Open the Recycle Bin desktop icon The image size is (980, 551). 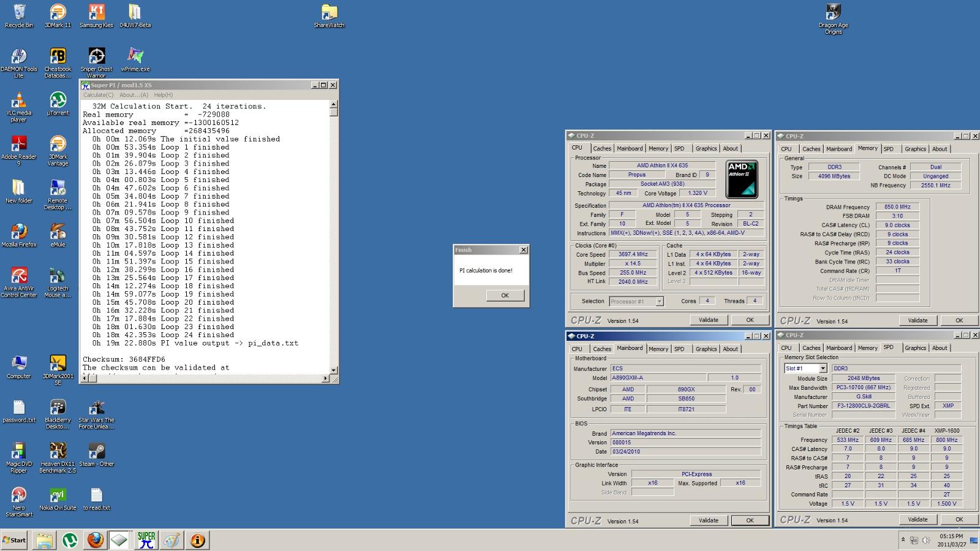[x=19, y=17]
